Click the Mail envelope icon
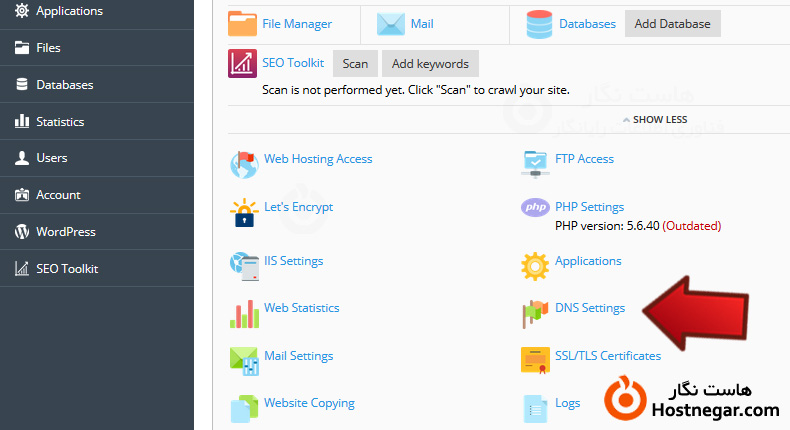 (391, 23)
